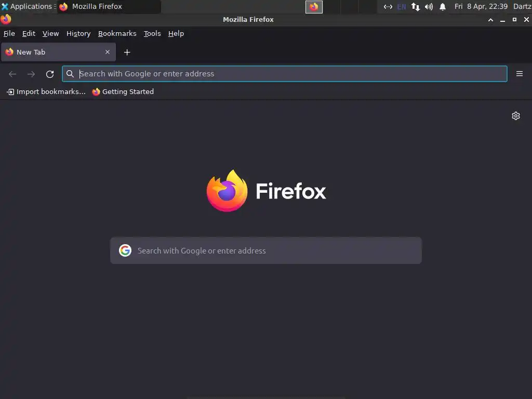Open the Bookmarks menu
The width and height of the screenshot is (532, 399).
(x=117, y=34)
